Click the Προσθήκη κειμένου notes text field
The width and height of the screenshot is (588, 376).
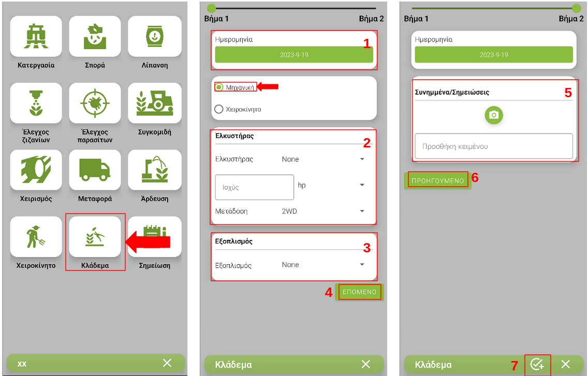[493, 146]
